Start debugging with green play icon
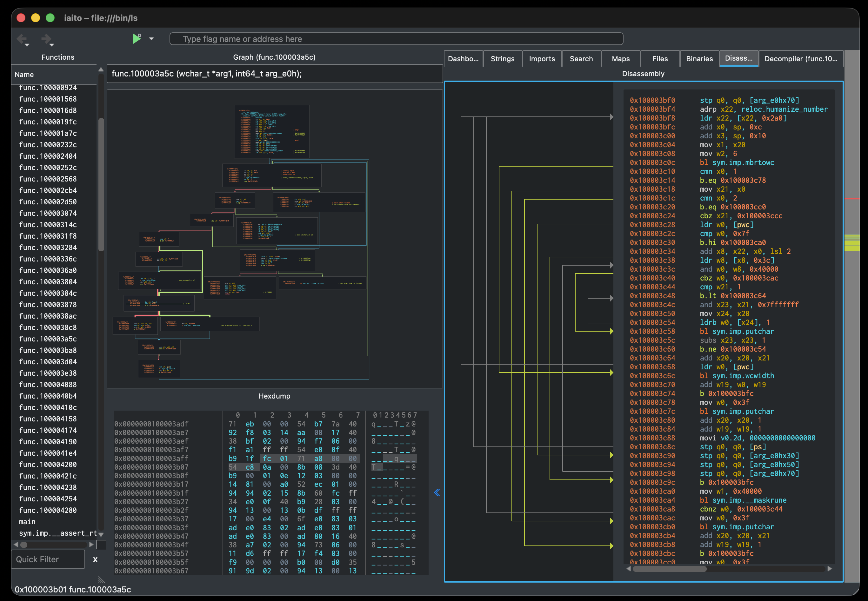 point(137,38)
